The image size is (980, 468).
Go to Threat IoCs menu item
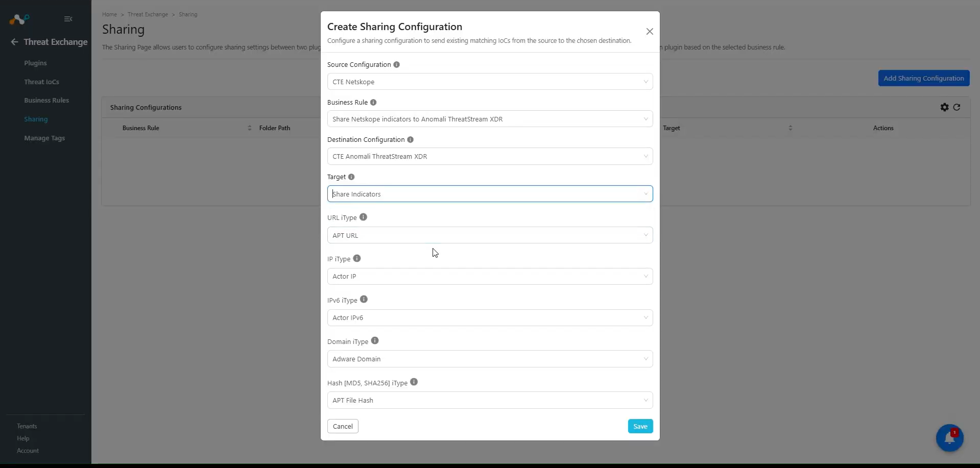pos(41,82)
